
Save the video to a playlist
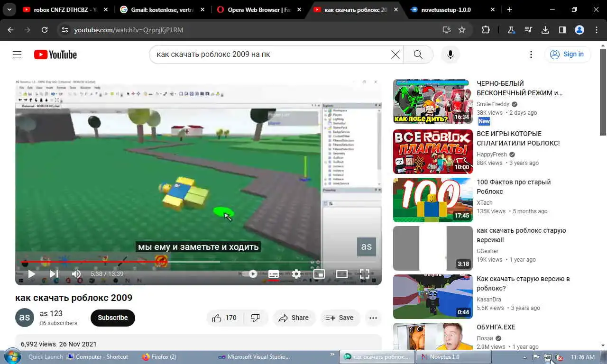pyautogui.click(x=340, y=318)
